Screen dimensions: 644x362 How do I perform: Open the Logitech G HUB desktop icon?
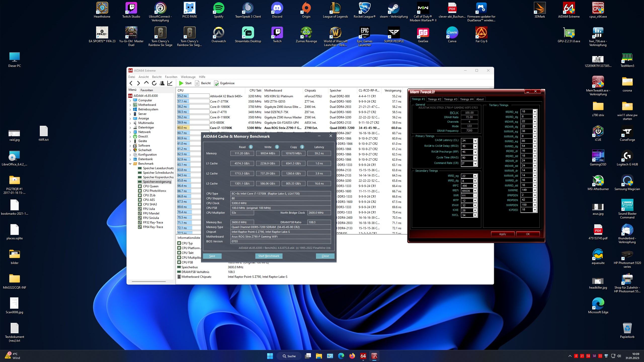(627, 158)
